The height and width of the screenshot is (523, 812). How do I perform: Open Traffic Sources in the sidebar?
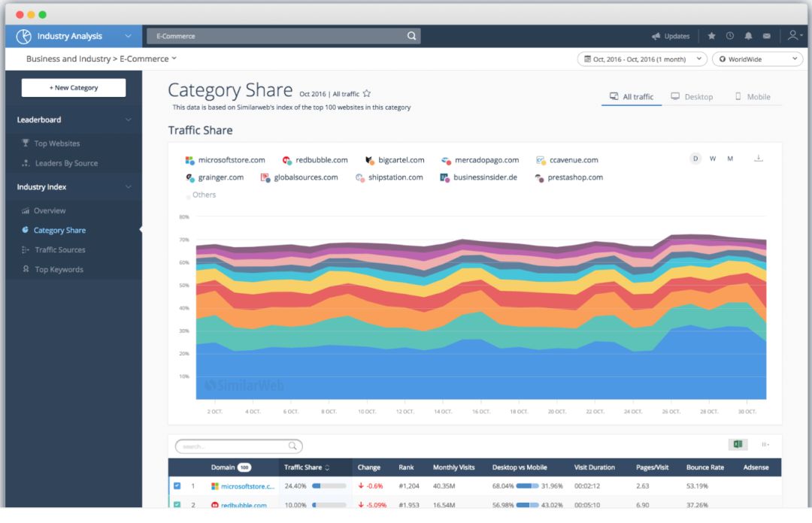pos(60,250)
